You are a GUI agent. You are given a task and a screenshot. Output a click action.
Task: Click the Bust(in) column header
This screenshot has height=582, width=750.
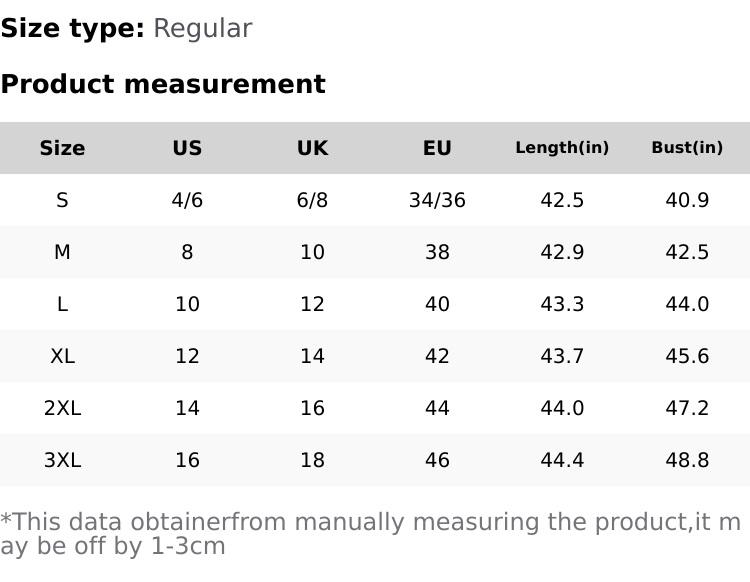tap(687, 148)
